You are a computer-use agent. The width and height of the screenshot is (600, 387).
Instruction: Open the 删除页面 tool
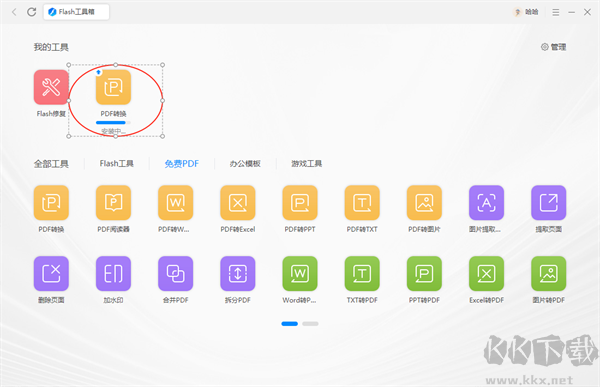[x=51, y=274]
